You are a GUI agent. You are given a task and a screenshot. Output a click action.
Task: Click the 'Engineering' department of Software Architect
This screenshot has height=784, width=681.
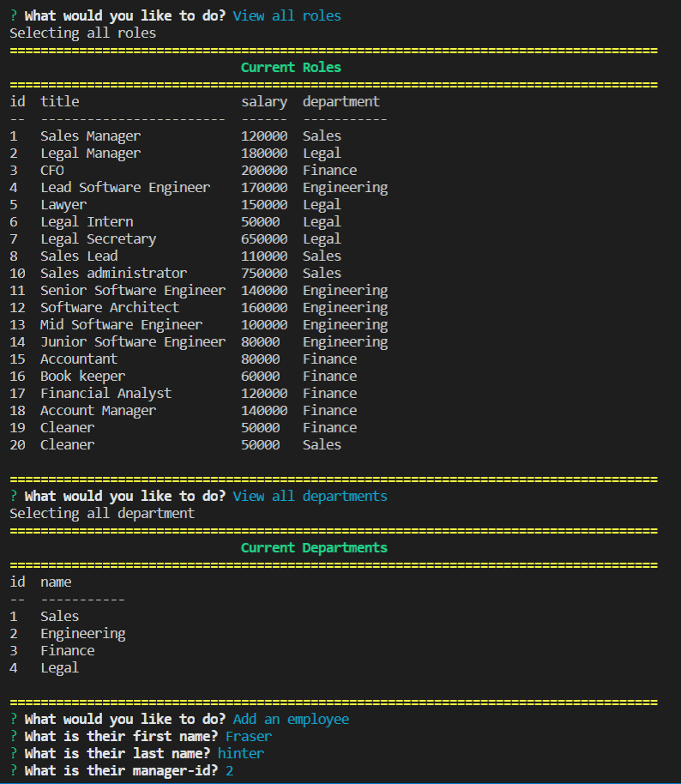[346, 308]
